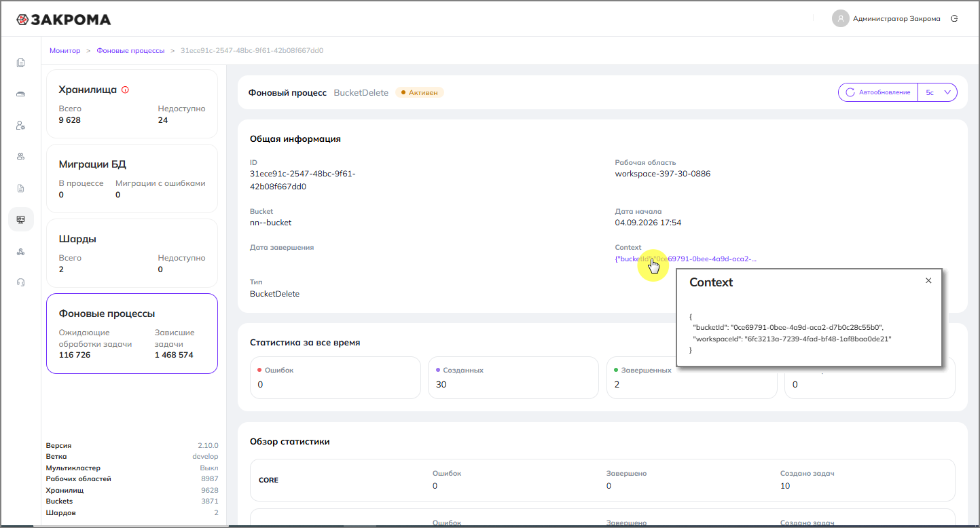
Task: Click the nn--bucket value
Action: click(270, 223)
